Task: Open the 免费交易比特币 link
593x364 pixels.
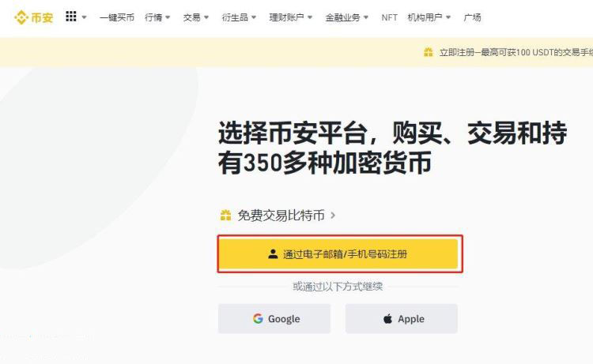Action: coord(281,215)
